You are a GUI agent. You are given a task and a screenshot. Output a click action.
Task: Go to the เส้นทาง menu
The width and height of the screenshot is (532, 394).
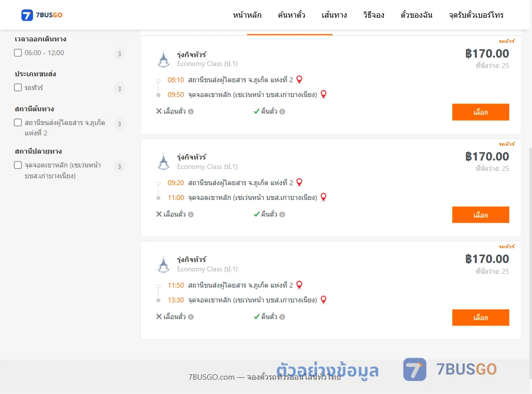[x=334, y=15]
